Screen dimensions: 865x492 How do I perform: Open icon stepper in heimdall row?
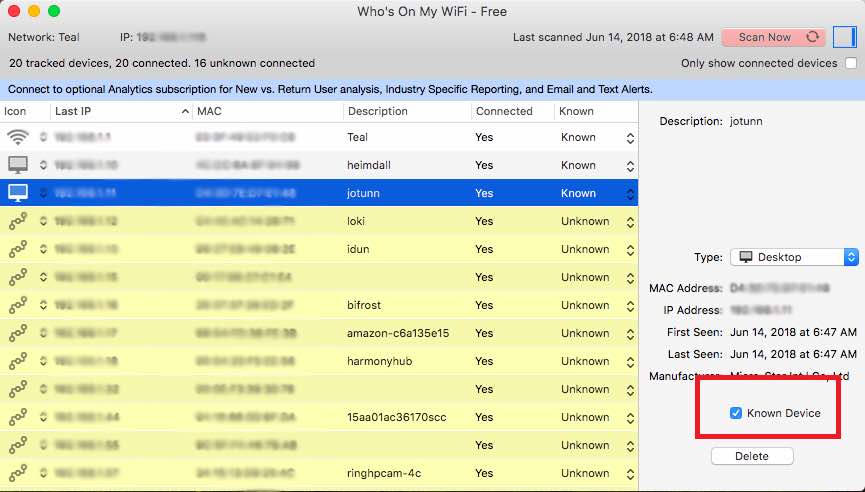pyautogui.click(x=43, y=165)
